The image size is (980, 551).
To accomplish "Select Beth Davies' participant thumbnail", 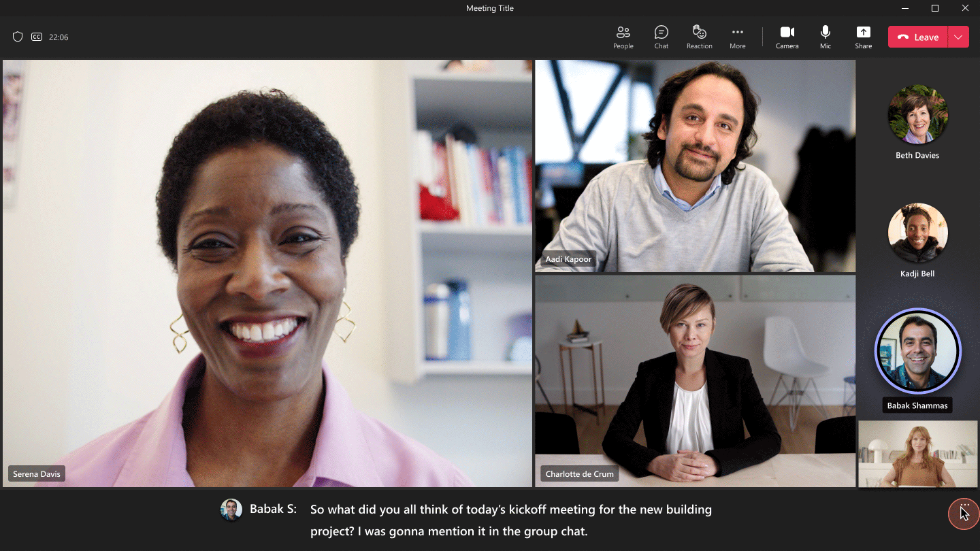I will coord(917,114).
